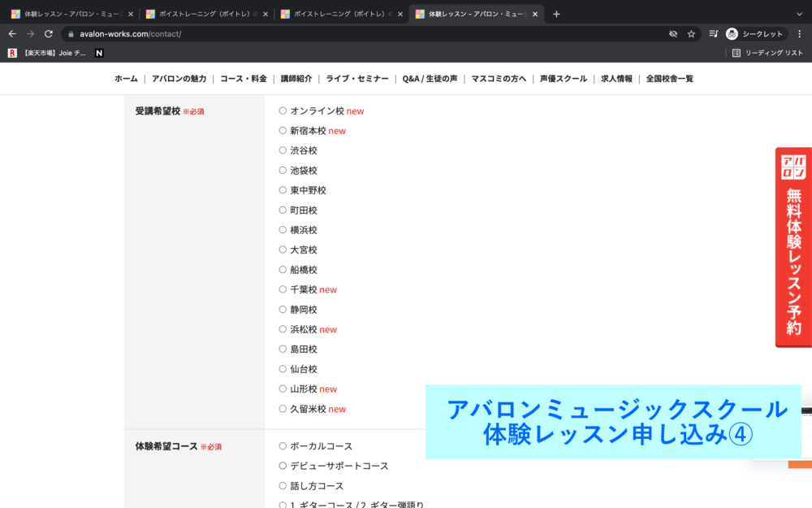
Task: Open Q&A / 生徒の声 navigation item
Action: click(x=430, y=79)
